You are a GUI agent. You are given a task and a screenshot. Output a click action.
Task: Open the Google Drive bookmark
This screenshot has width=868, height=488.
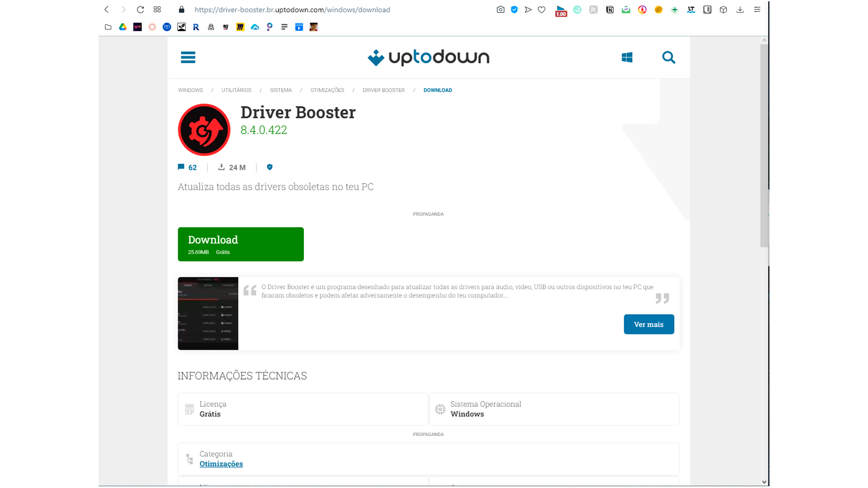(123, 27)
